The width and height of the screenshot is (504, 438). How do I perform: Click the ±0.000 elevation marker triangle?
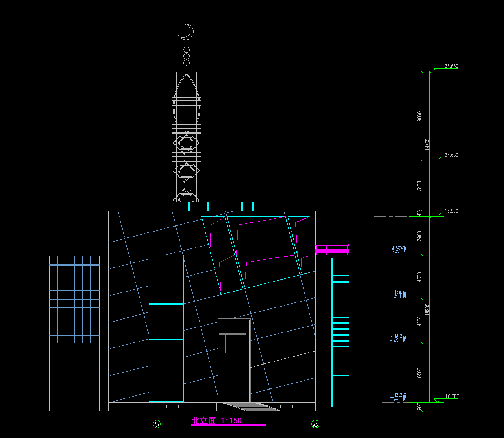438,400
